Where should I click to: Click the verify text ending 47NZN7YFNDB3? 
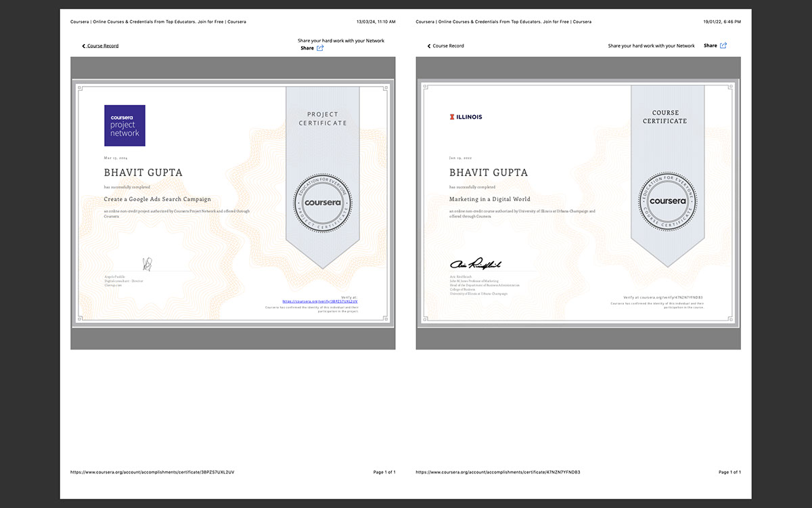[663, 297]
